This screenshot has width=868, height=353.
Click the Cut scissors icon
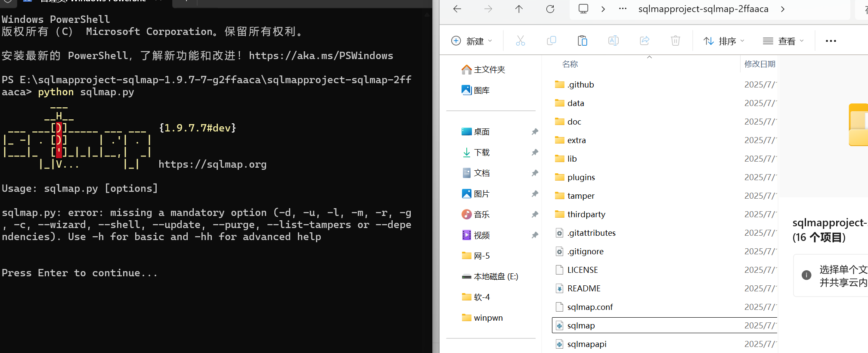[x=521, y=41]
